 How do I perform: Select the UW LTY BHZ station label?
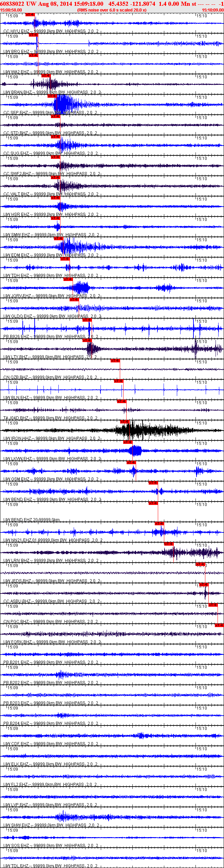(x=50, y=357)
